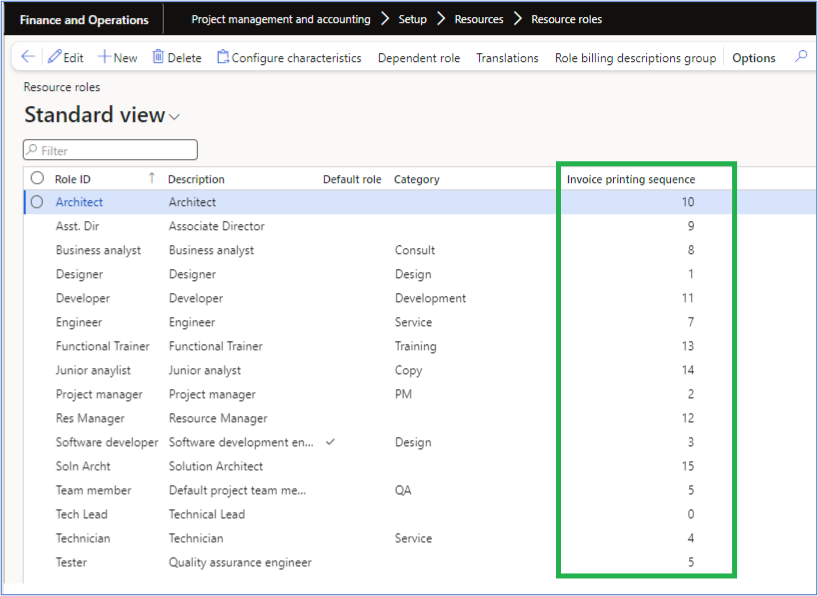Image resolution: width=818 pixels, height=596 pixels.
Task: Click the back arrow icon
Action: (x=28, y=57)
